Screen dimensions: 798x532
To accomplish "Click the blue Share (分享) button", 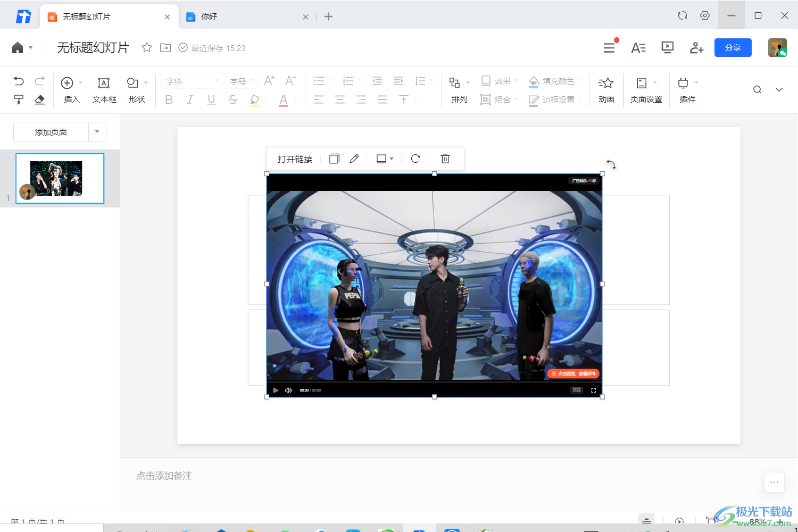I will (733, 47).
